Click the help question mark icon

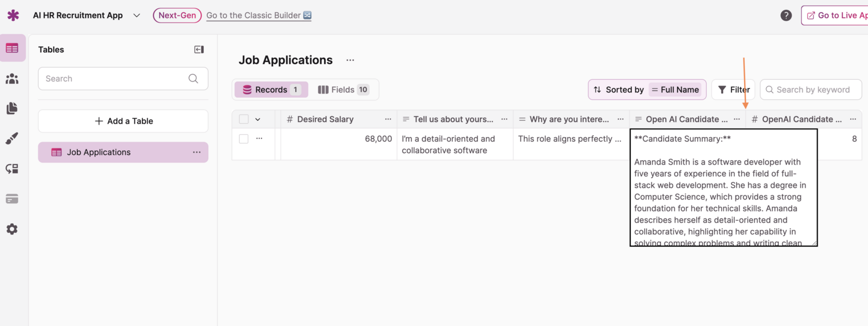pyautogui.click(x=786, y=16)
